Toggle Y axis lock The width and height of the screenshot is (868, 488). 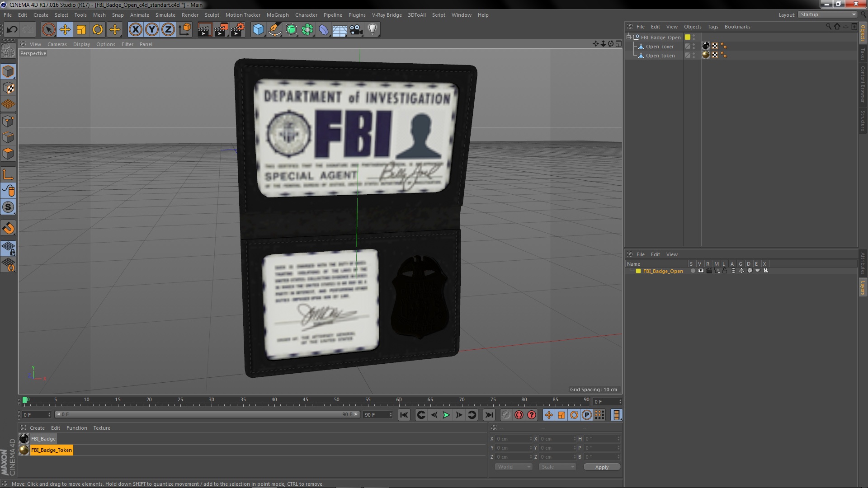click(x=152, y=30)
